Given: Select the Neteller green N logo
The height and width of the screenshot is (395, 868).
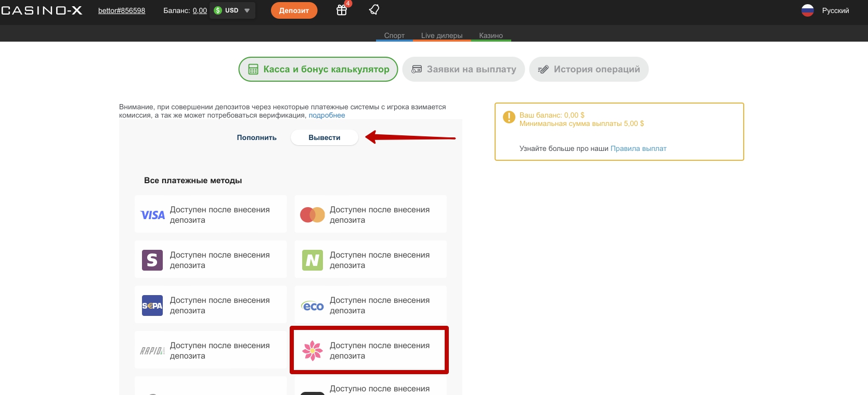Looking at the screenshot, I should coord(313,260).
